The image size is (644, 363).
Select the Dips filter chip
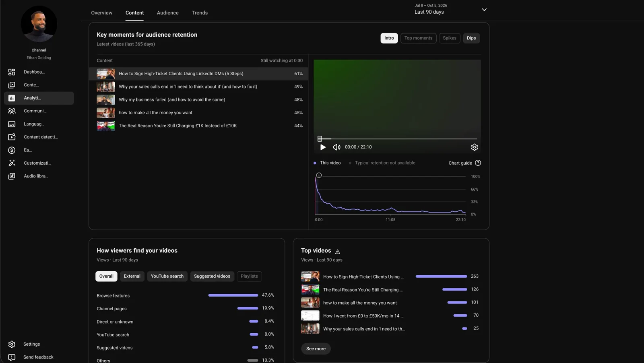[471, 38]
